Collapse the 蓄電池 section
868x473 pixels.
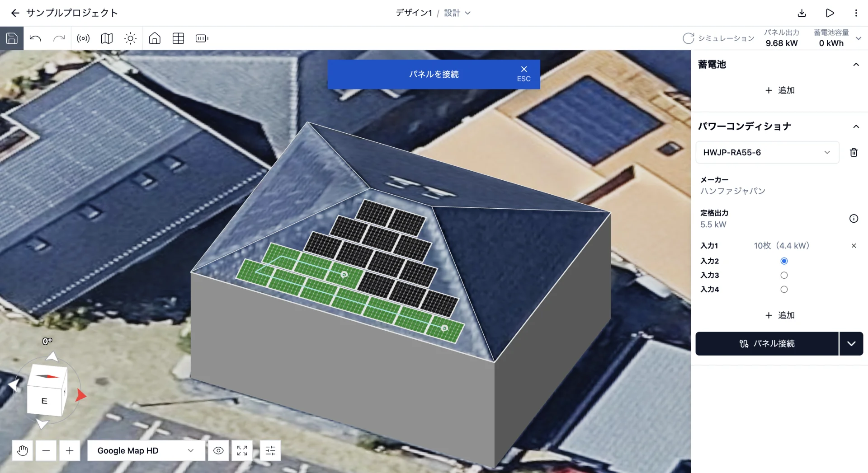[x=856, y=65]
